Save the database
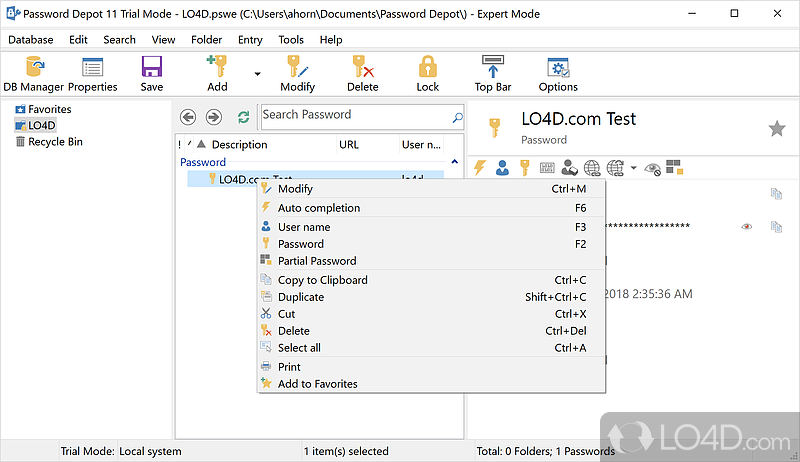This screenshot has height=462, width=800. point(152,74)
